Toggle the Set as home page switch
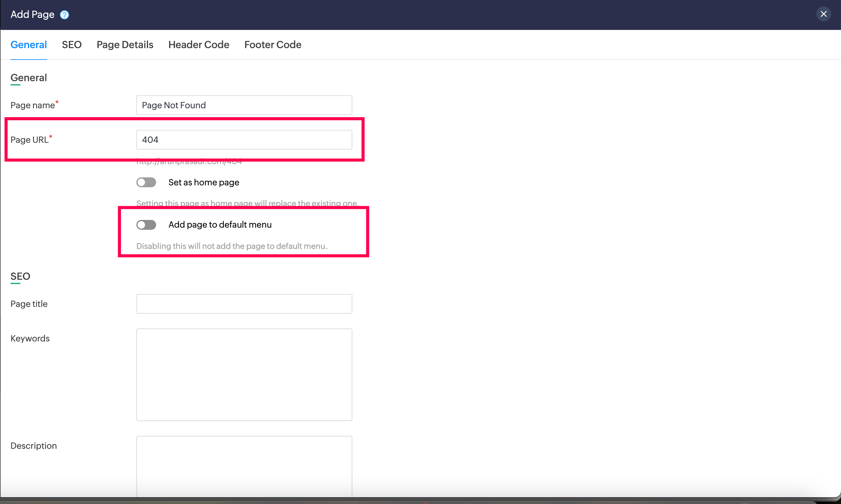Viewport: 841px width, 504px height. (x=146, y=182)
